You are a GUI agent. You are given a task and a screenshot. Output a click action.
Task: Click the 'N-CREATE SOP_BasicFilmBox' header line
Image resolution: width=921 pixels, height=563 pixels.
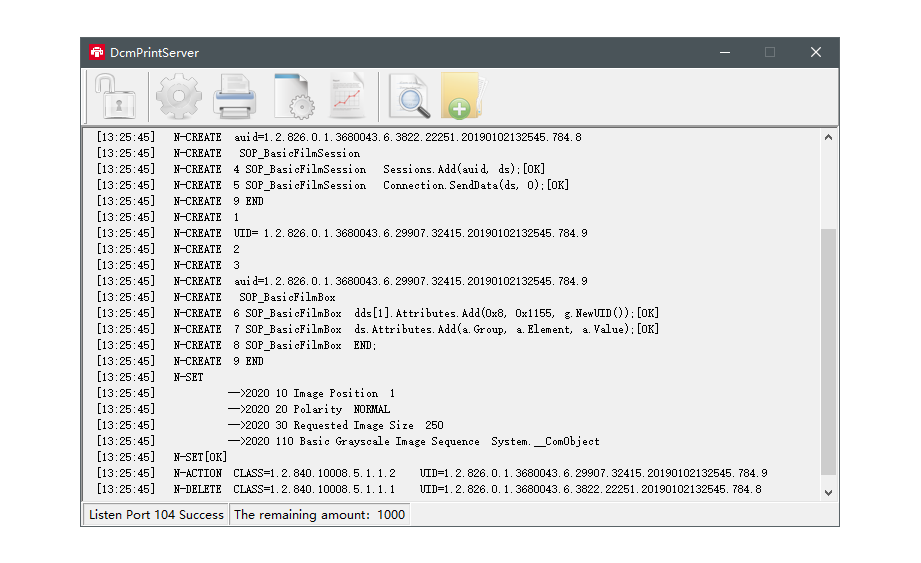216,297
